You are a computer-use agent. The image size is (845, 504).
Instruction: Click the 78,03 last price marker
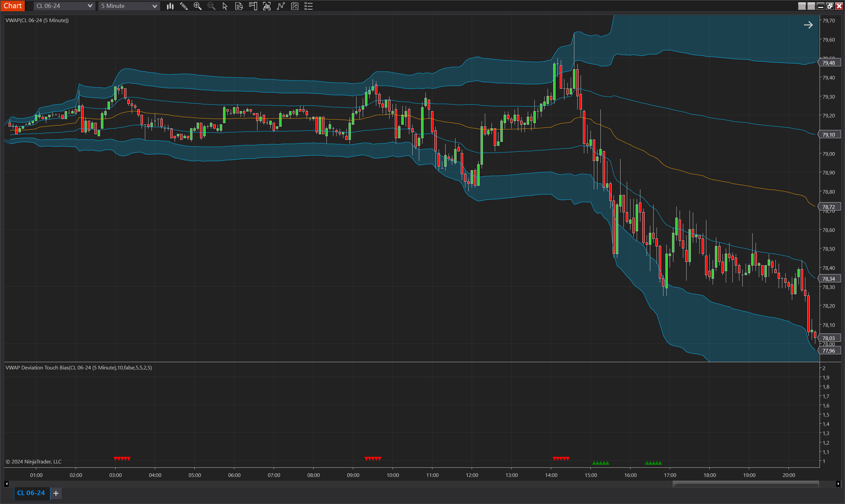click(829, 338)
